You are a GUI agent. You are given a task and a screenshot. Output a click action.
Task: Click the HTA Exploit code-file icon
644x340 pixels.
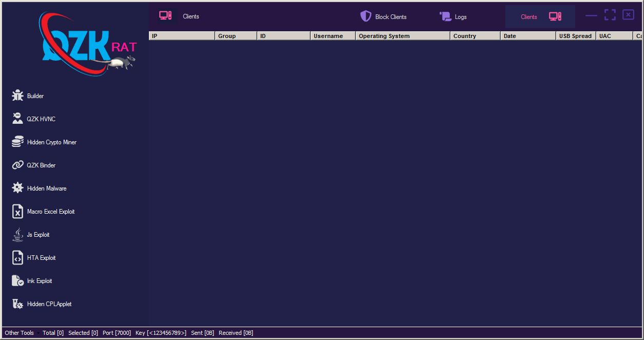tap(18, 257)
